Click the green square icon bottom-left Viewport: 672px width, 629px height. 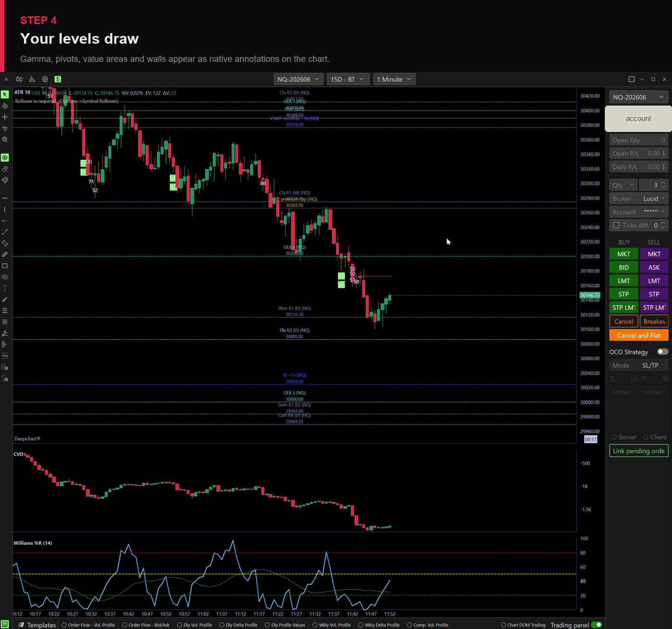tap(5, 624)
